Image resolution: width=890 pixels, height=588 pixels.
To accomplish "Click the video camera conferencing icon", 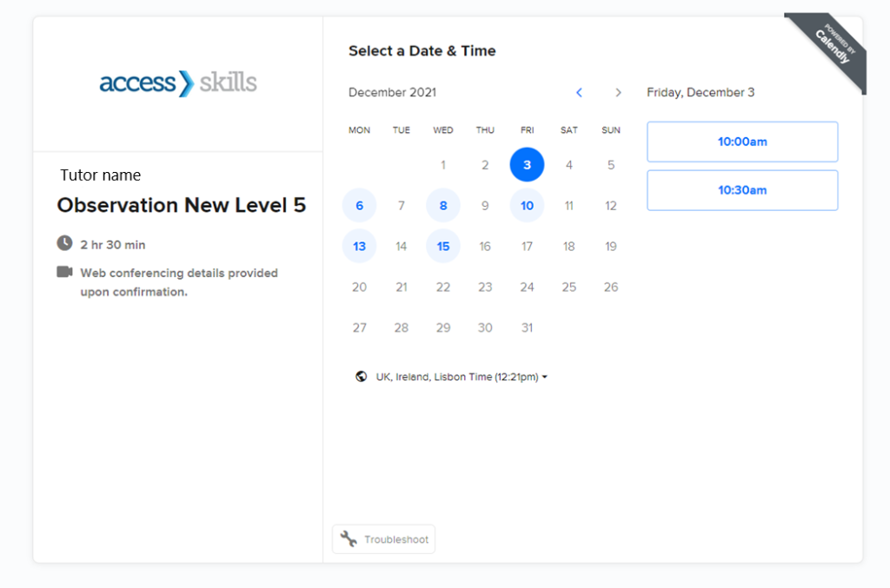I will pos(64,272).
